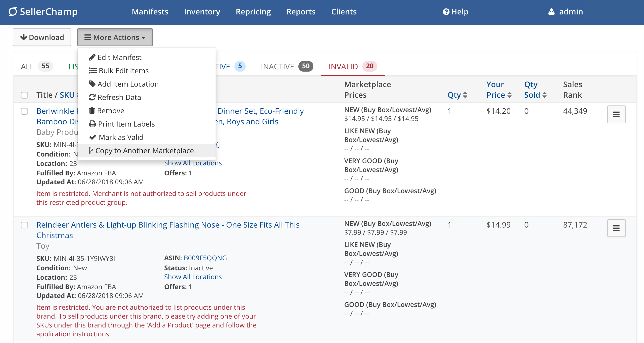Click the trash can icon for Remove
The height and width of the screenshot is (343, 644).
[x=92, y=111]
